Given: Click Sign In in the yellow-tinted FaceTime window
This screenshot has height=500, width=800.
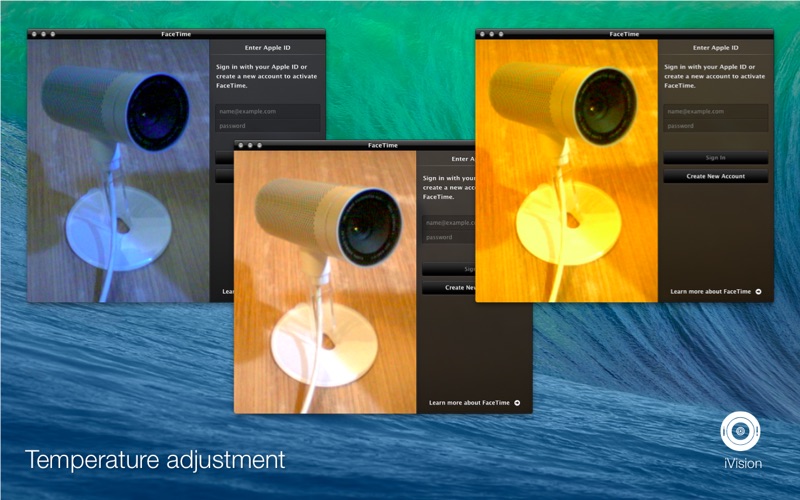Looking at the screenshot, I should pos(715,158).
